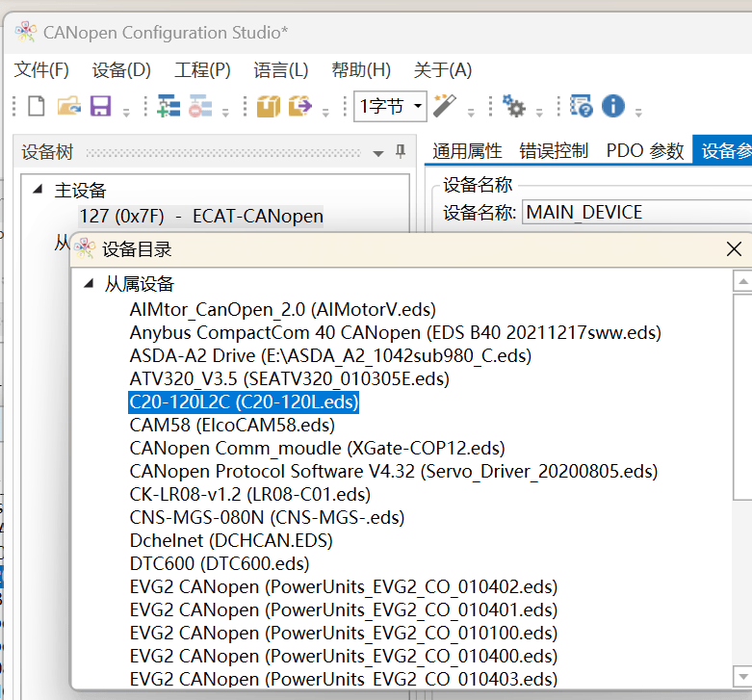
Task: Open toolbar overflow after info icon
Action: [x=638, y=114]
